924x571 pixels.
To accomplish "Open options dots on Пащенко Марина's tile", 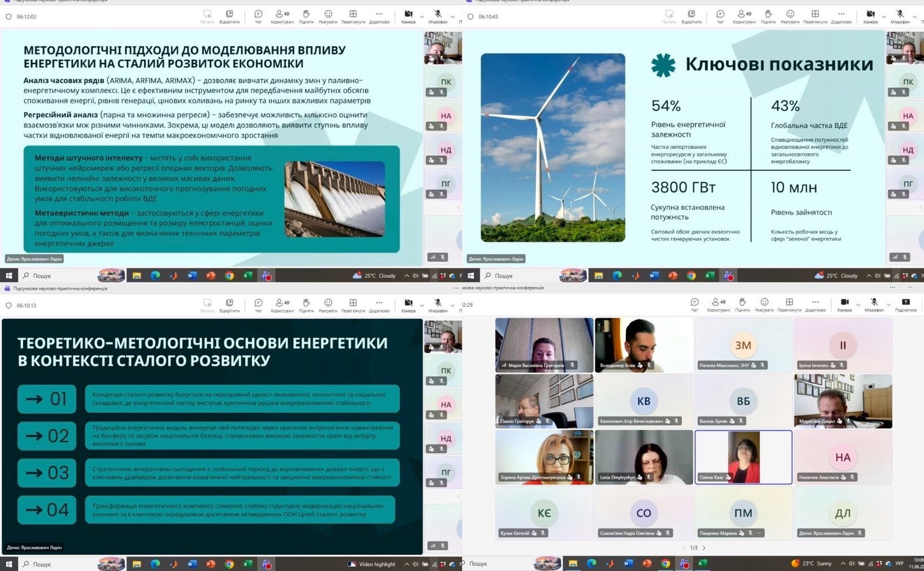I will [759, 533].
